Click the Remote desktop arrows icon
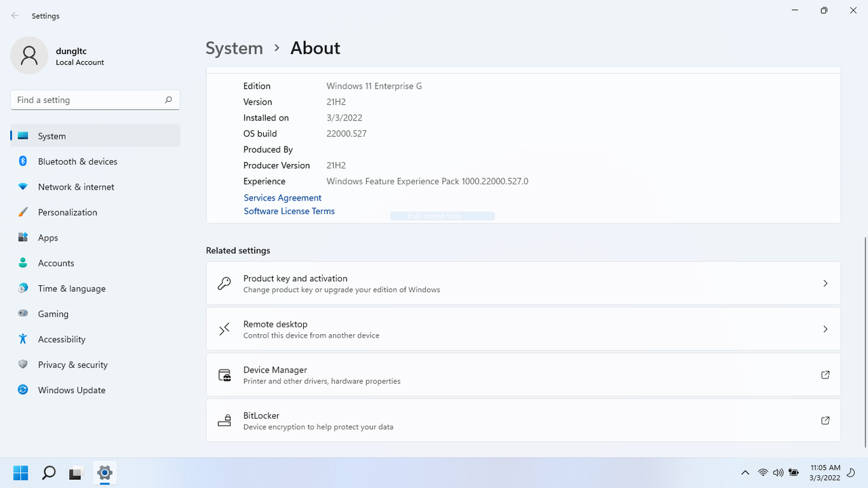Image resolution: width=868 pixels, height=488 pixels. [224, 329]
